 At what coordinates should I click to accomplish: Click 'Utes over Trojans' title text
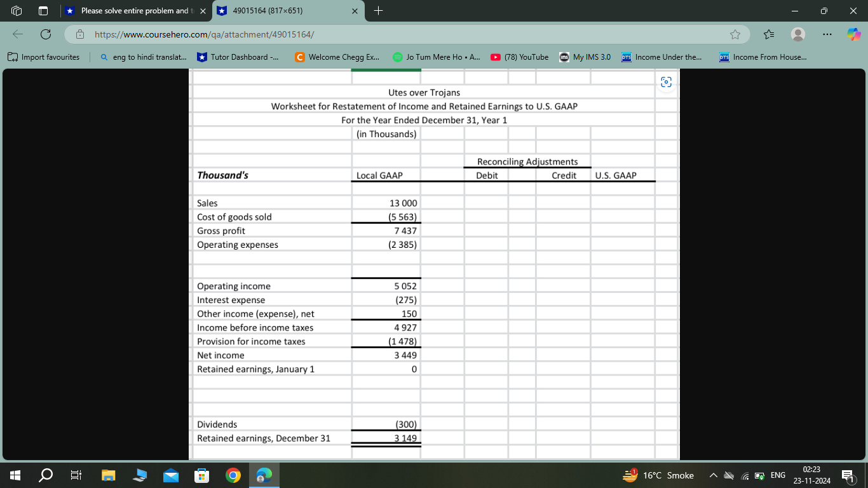point(424,93)
